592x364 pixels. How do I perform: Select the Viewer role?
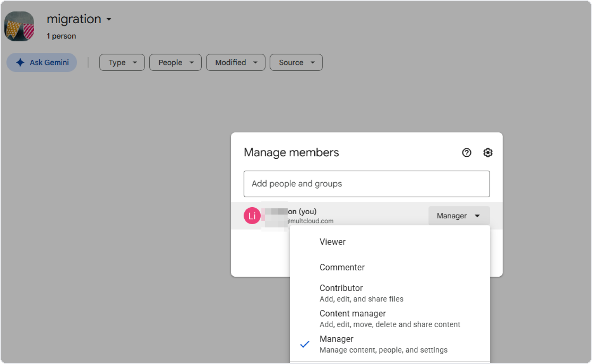pyautogui.click(x=390, y=242)
